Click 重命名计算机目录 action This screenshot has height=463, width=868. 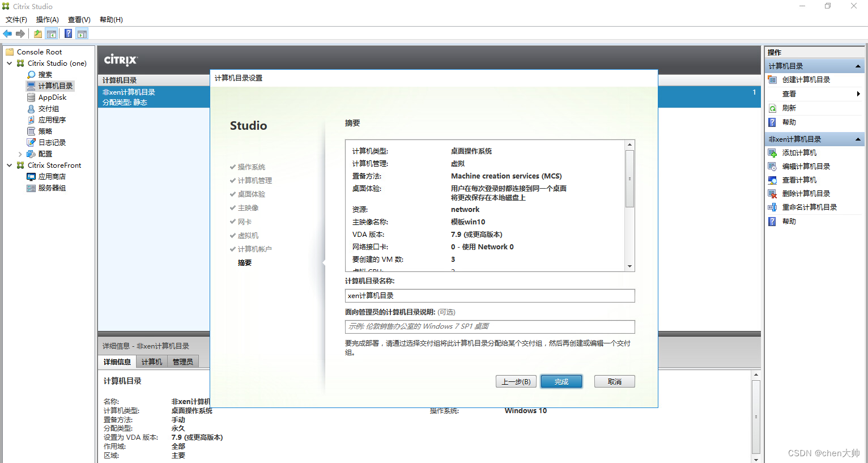[810, 207]
